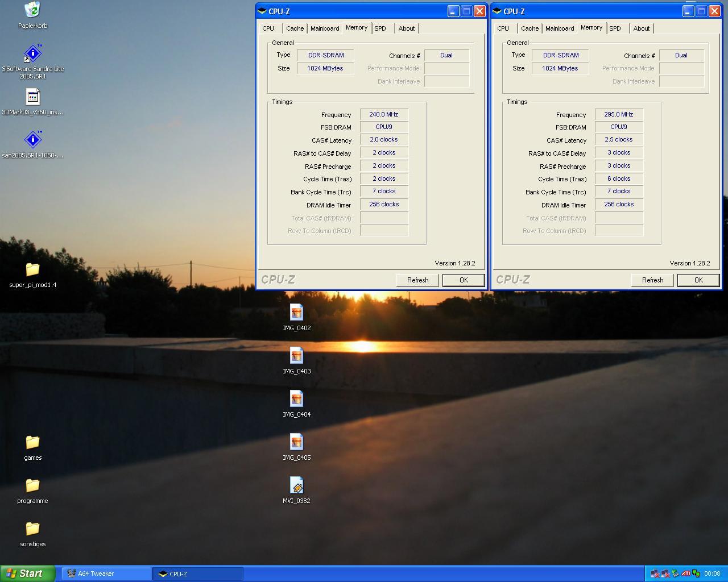Select the IMG_0402 image file
728x582 pixels.
click(296, 313)
